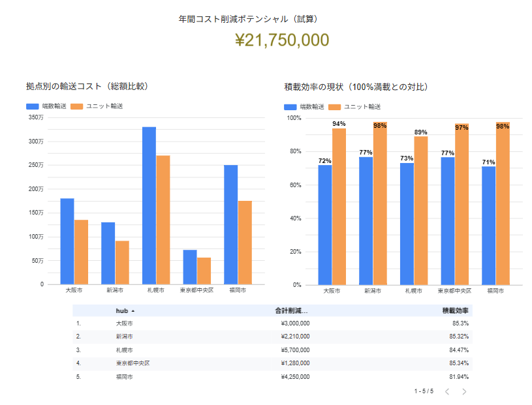Click the 89% orange bar for 札幌市

pos(421,210)
